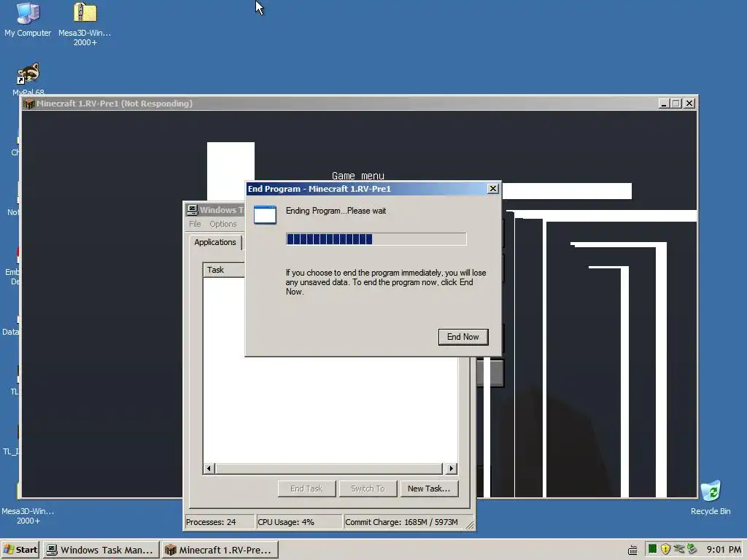Switch to Windows Task Manager taskbar button

click(x=101, y=550)
